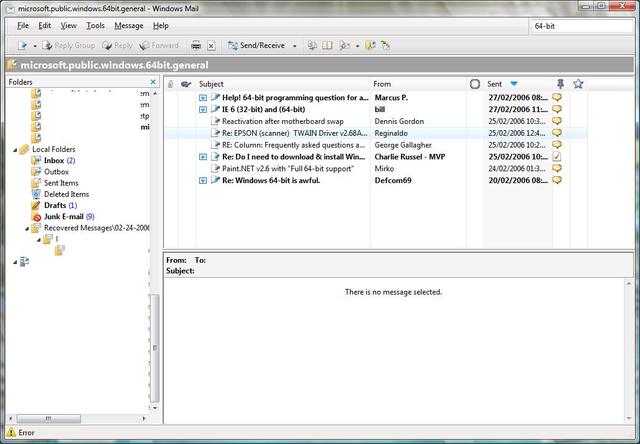Select the Paint.NET v2.6 message

coord(288,169)
